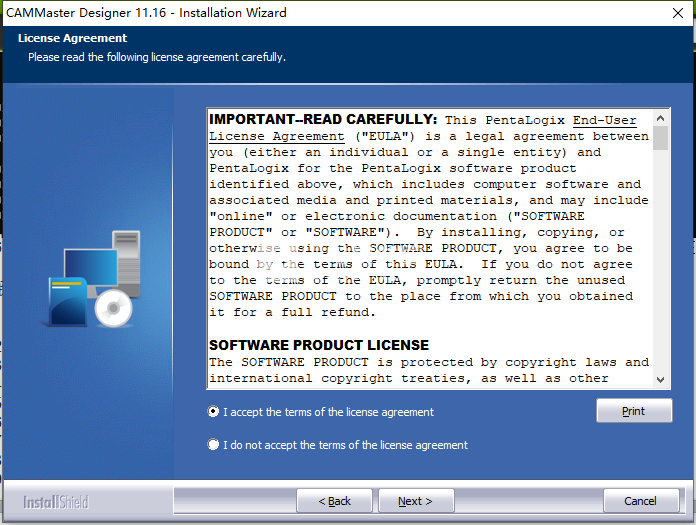The width and height of the screenshot is (696, 525).
Task: Click the underlined "License Agreement" text
Action: click(x=277, y=136)
